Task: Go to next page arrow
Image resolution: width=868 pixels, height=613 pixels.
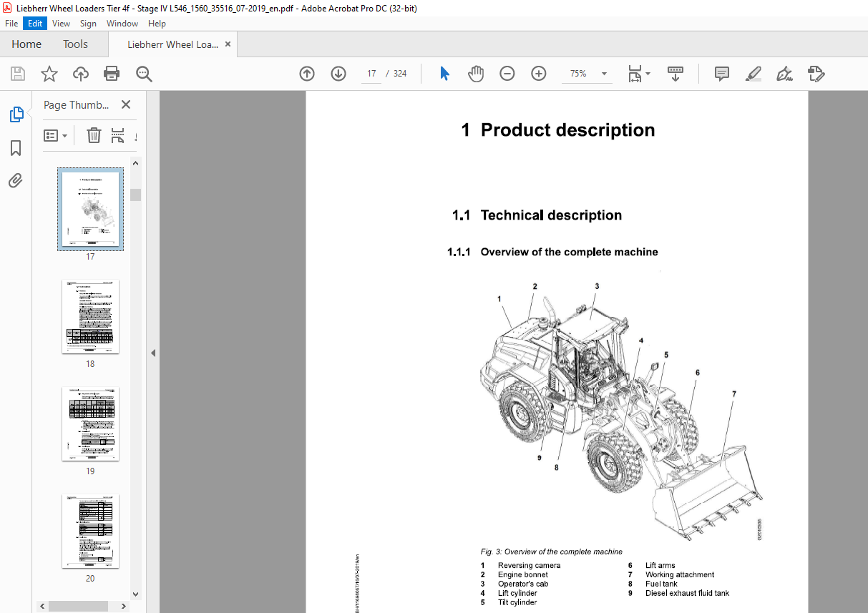Action: tap(338, 74)
